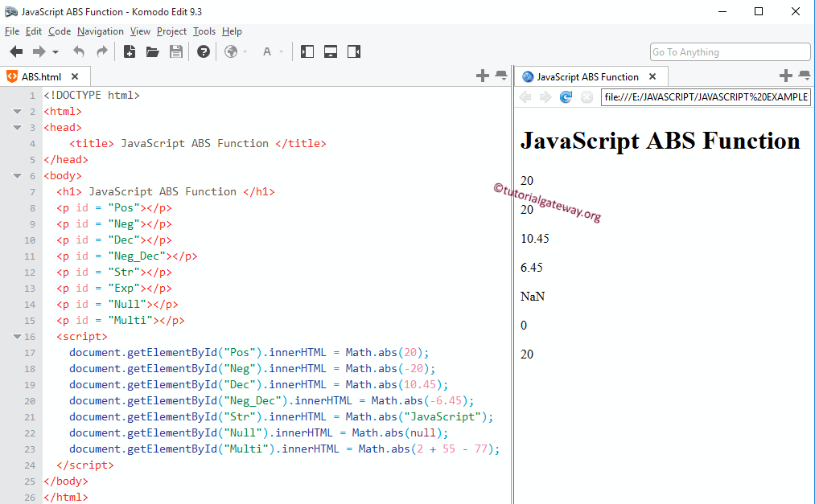Close the JavaScript ABS Function preview tab
Screen dimensions: 815x504
652,77
